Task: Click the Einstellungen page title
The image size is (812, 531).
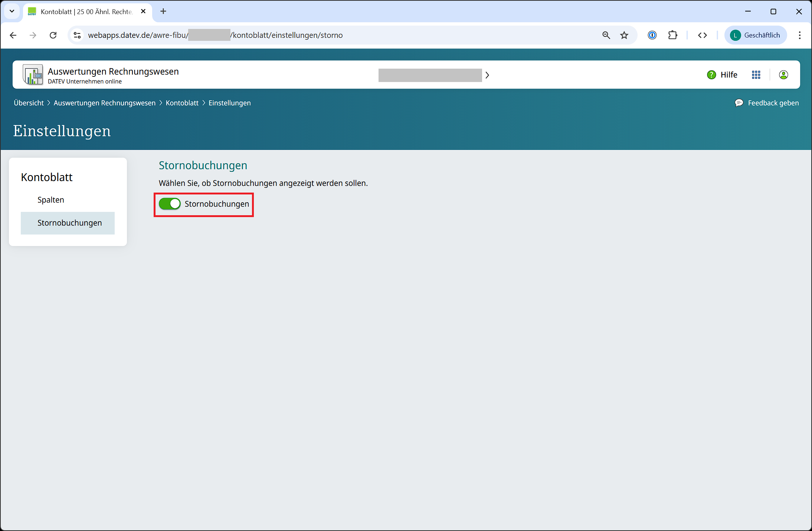Action: click(62, 131)
